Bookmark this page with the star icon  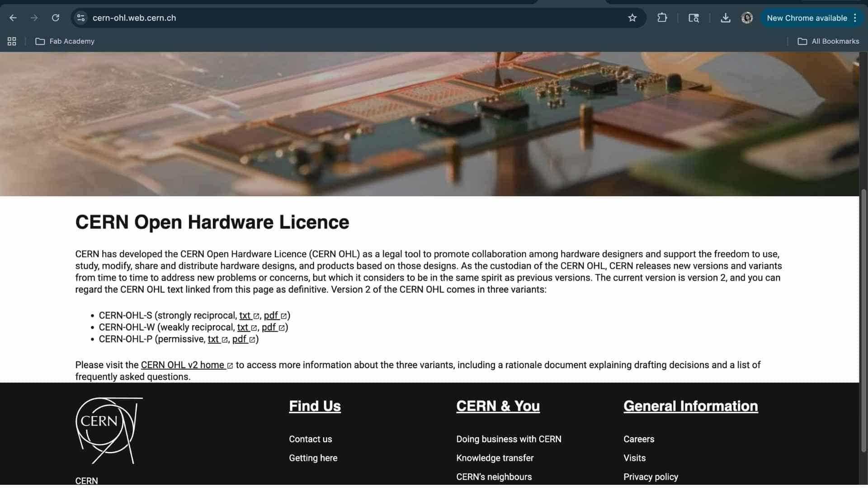pos(632,18)
